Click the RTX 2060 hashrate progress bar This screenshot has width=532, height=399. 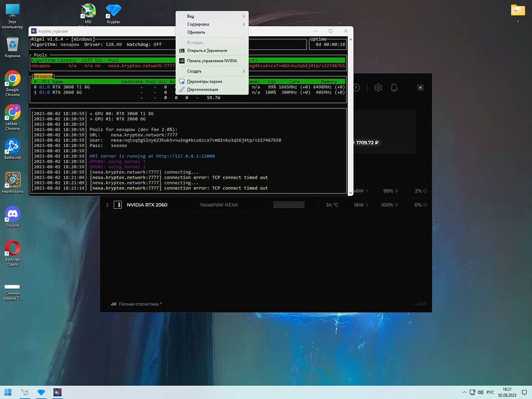coord(288,205)
